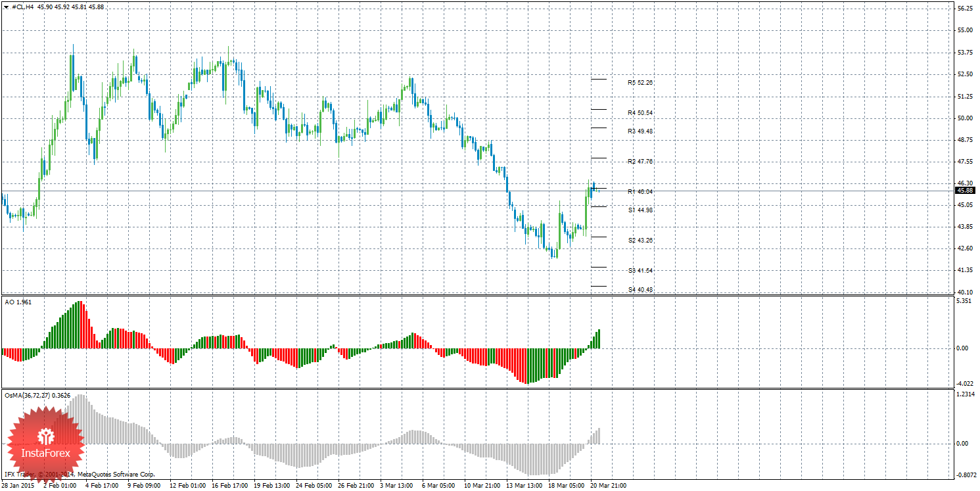Select the R4 50.54 resistance label
The width and height of the screenshot is (980, 491).
[x=640, y=113]
